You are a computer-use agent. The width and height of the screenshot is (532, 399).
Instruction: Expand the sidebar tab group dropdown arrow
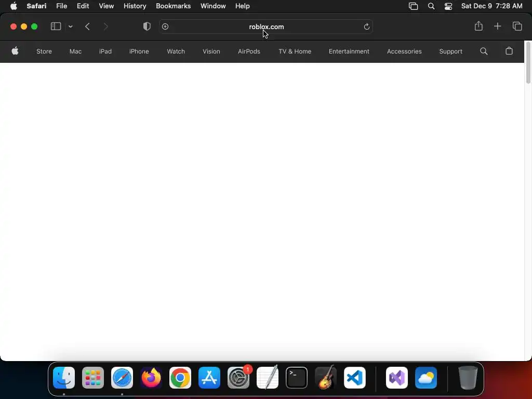pos(70,26)
